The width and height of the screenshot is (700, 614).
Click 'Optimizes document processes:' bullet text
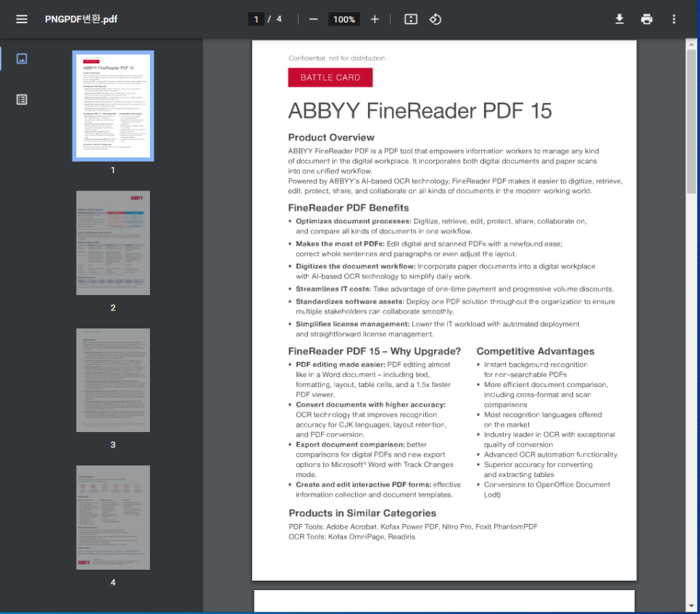click(353, 221)
